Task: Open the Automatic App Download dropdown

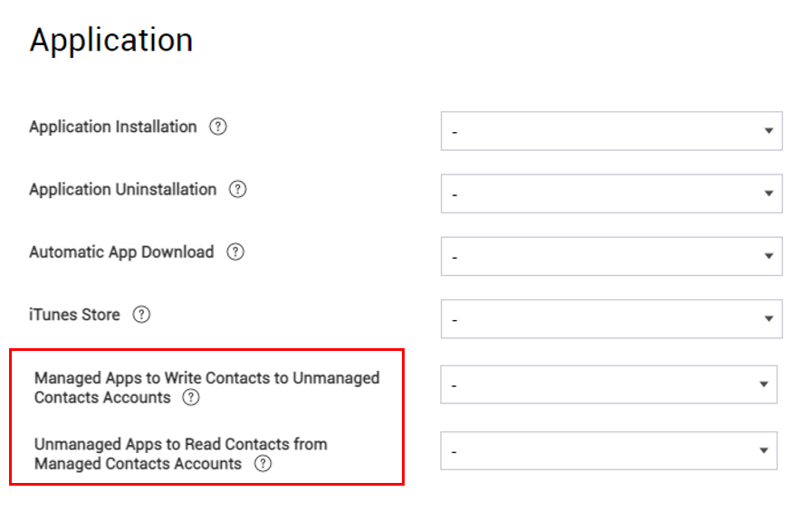Action: (612, 256)
